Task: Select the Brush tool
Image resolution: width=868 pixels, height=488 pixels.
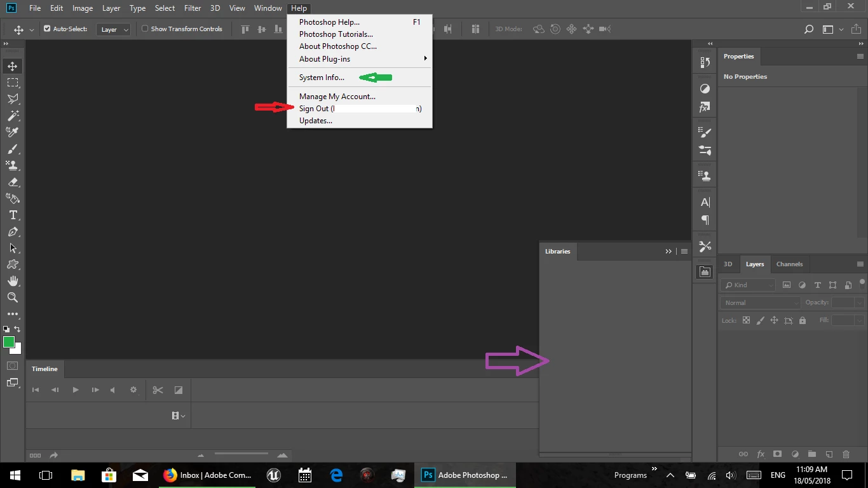Action: pyautogui.click(x=12, y=149)
